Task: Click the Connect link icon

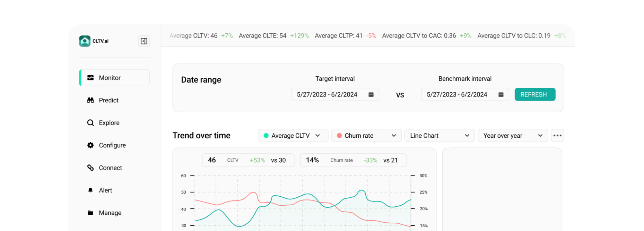Action: coord(90,168)
